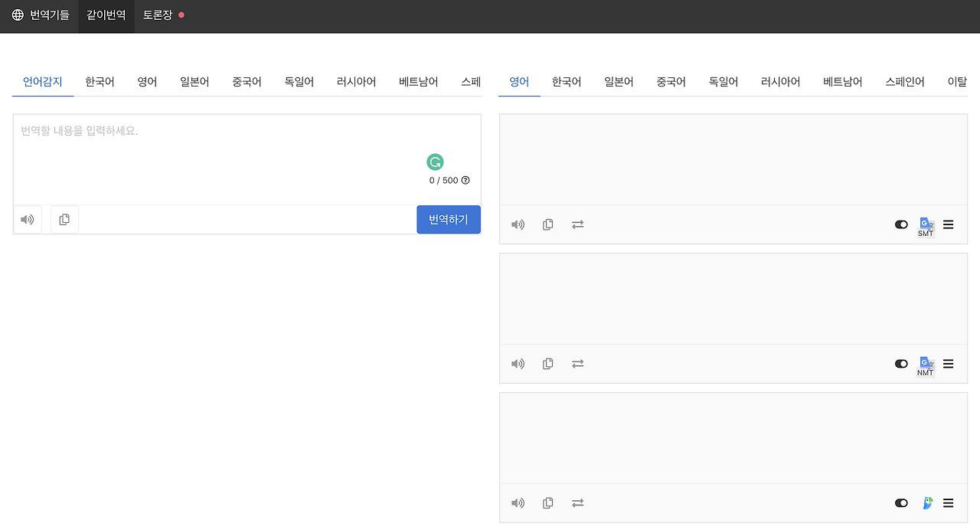Open hamburger menu in Papago panel
Viewport: 980px width, 530px height.
pyautogui.click(x=949, y=503)
